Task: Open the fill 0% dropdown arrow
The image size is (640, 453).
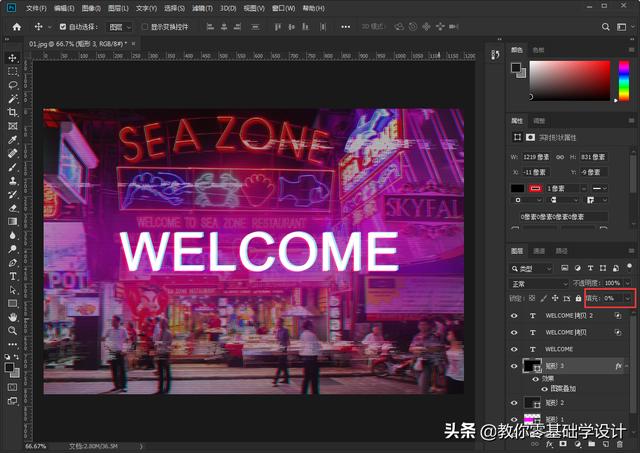Action: 628,298
